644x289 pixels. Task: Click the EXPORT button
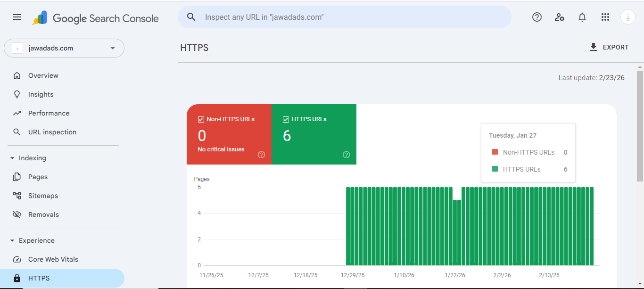(609, 47)
